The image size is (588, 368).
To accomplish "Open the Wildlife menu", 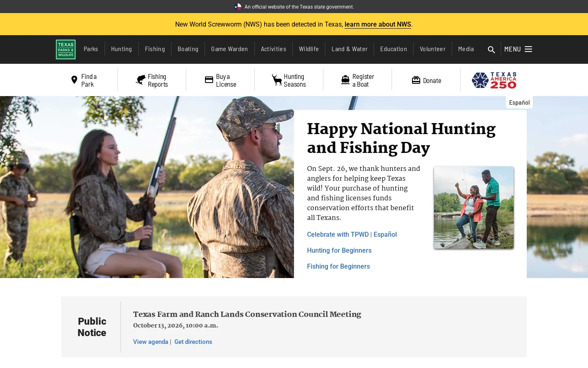I will pyautogui.click(x=309, y=49).
